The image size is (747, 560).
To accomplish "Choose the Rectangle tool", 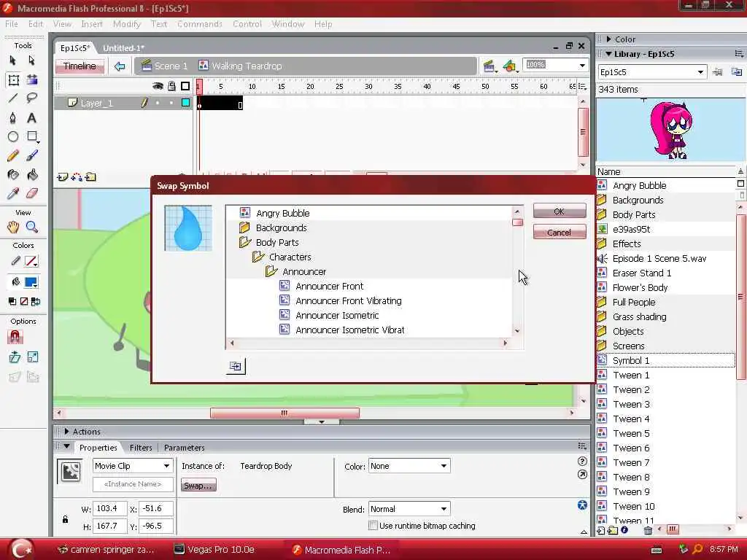I will 32,136.
